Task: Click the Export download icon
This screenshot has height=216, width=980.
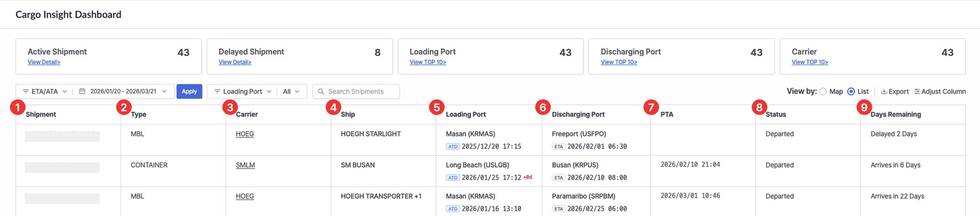Action: (884, 91)
